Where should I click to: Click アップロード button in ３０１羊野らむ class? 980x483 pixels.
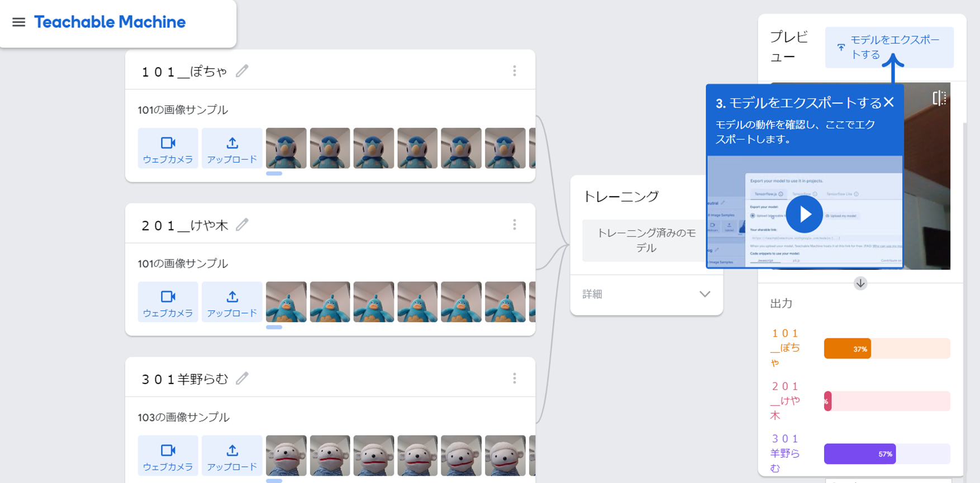click(232, 456)
